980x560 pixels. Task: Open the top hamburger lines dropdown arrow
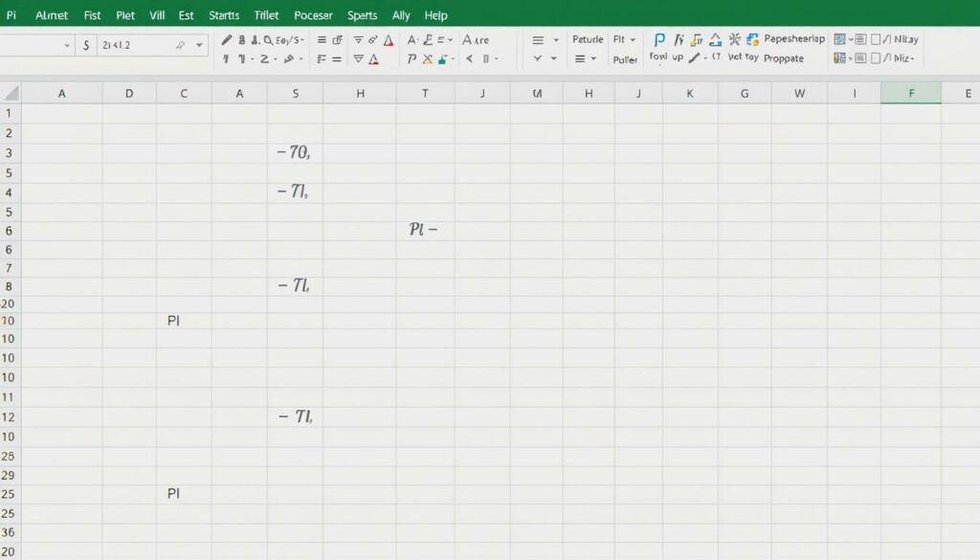point(556,40)
